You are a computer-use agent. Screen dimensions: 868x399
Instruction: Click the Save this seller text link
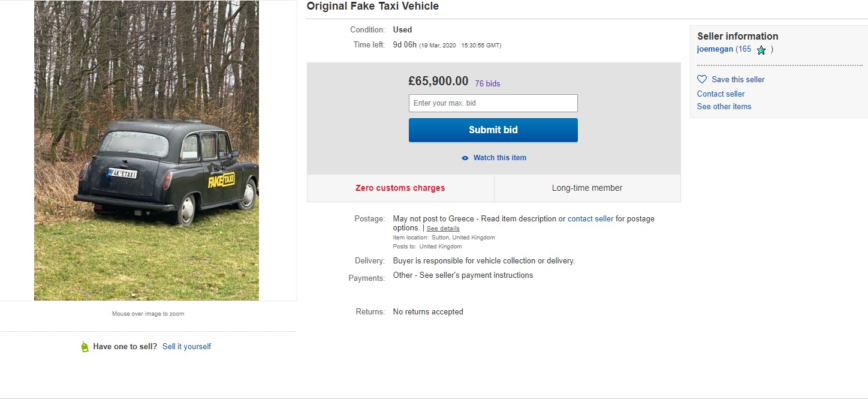tap(738, 79)
